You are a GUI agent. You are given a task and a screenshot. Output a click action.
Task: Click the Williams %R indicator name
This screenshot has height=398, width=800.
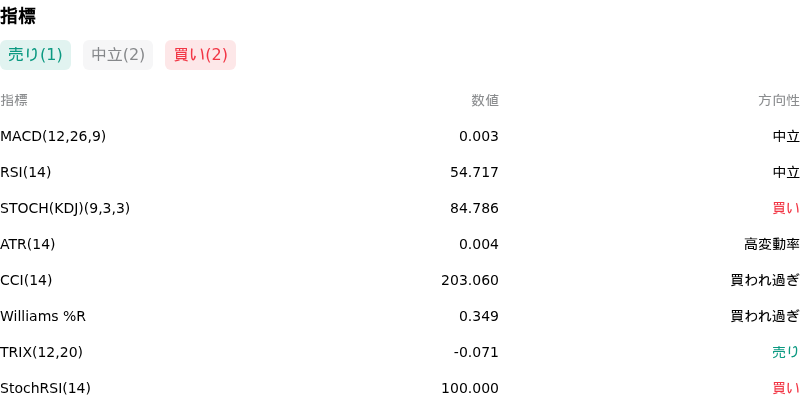click(43, 316)
